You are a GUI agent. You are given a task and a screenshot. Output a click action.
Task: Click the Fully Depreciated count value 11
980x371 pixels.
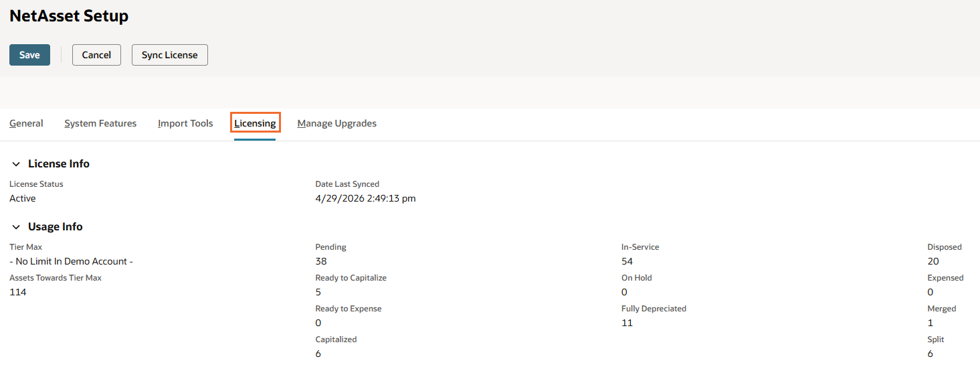pos(627,323)
